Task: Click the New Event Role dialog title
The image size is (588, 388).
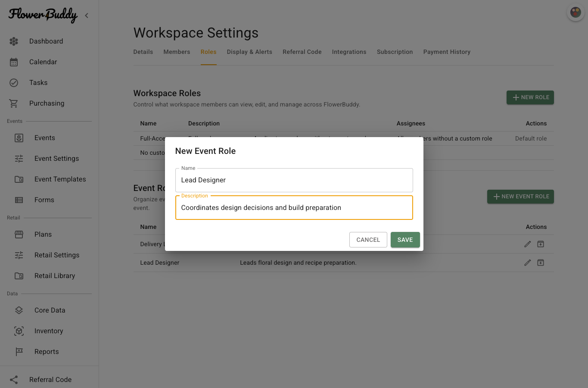Action: (205, 151)
